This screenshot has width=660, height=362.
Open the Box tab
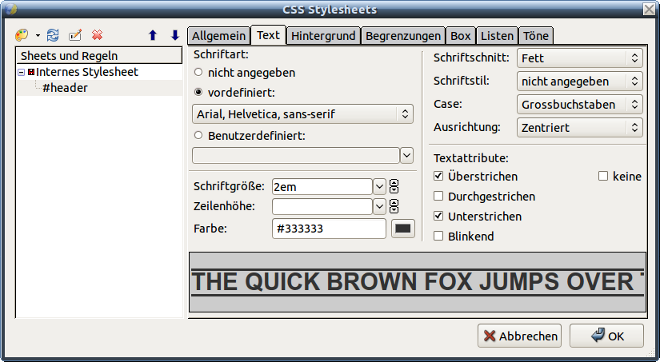coord(460,36)
